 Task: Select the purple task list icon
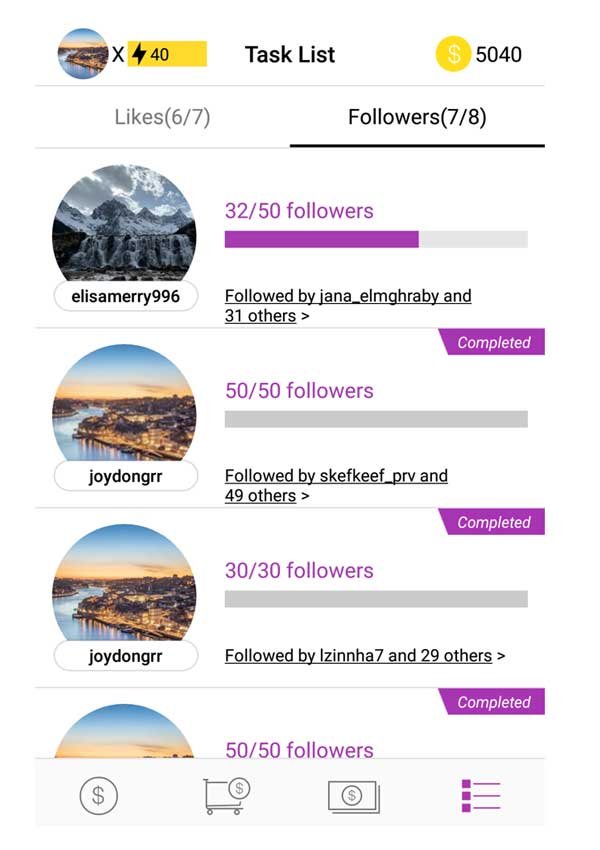pos(481,796)
